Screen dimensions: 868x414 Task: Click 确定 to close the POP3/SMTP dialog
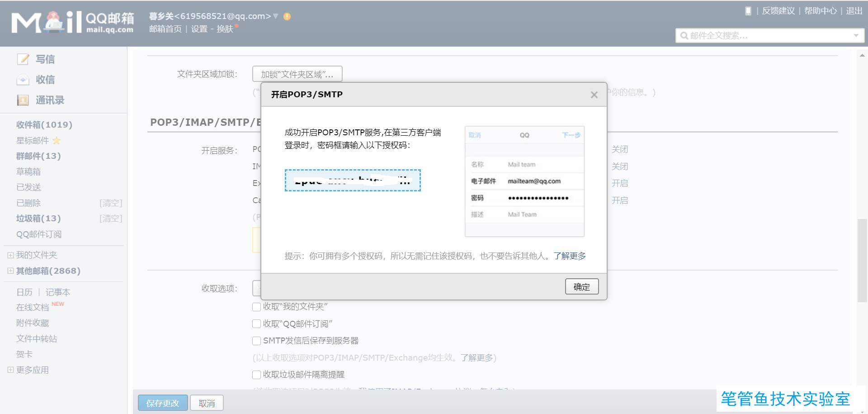582,286
